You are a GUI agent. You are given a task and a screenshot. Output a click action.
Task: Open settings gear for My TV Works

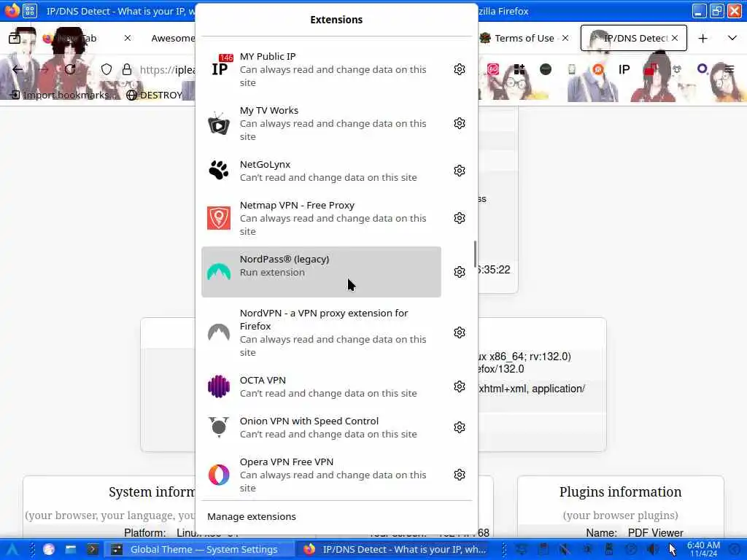point(460,123)
